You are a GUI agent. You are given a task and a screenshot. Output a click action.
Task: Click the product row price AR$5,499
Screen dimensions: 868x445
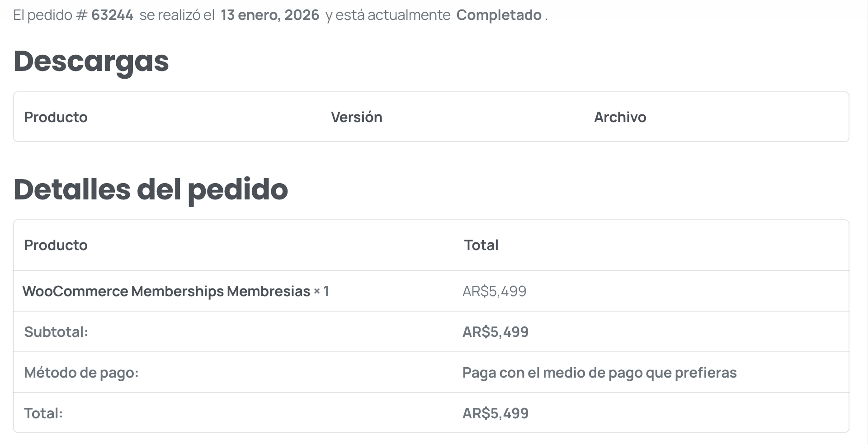[x=494, y=291]
